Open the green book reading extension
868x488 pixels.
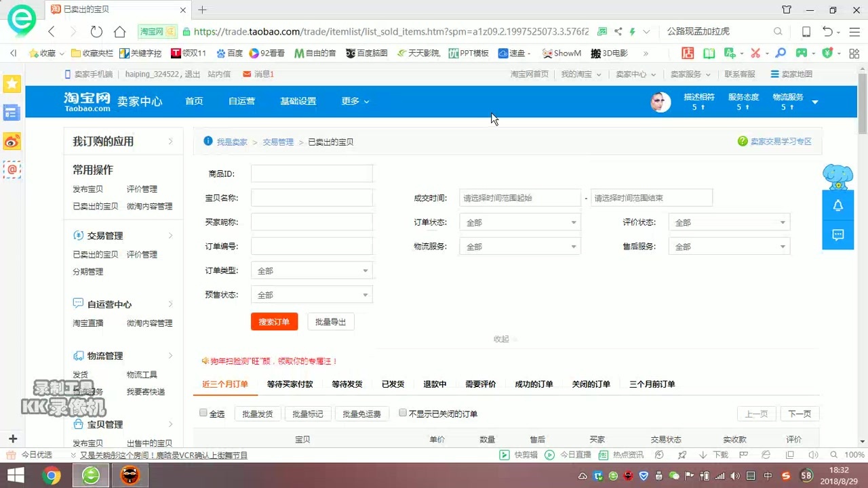pyautogui.click(x=709, y=53)
